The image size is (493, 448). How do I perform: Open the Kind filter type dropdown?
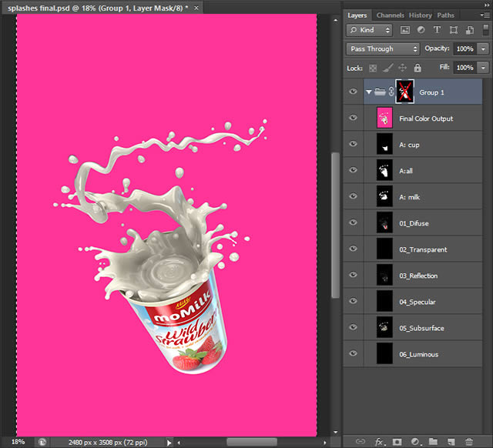(x=370, y=30)
